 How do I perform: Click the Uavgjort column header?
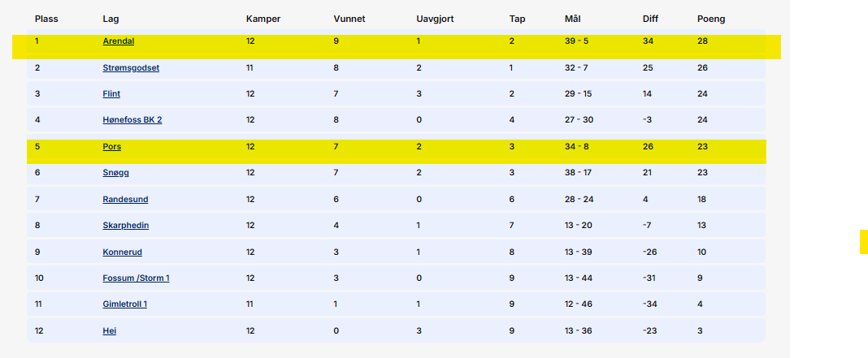point(435,19)
